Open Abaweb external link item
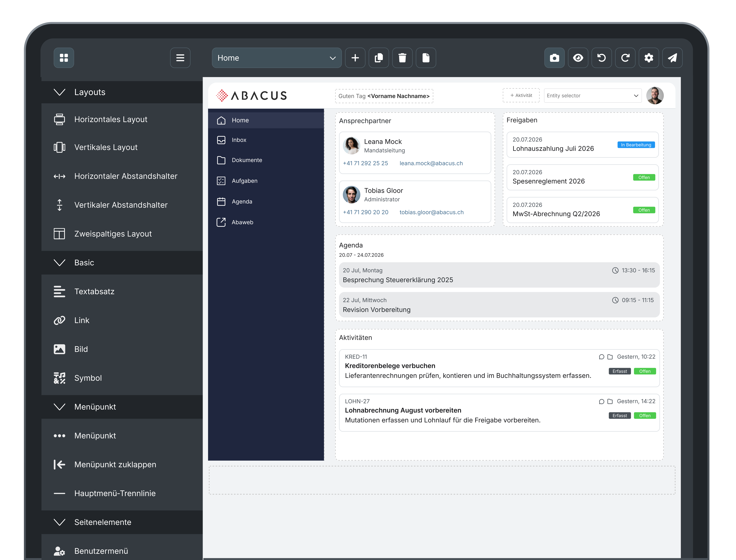Screen dimensions: 736x560 (x=266, y=222)
